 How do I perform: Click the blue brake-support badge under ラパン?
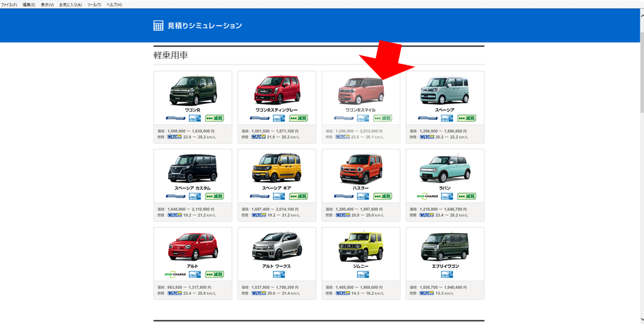[x=448, y=196]
